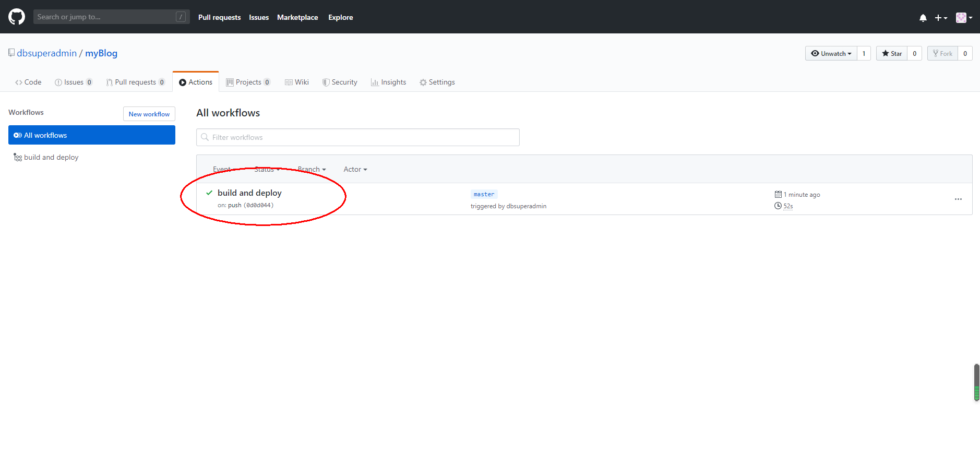The height and width of the screenshot is (476, 980).
Task: Open the Event filter dropdown
Action: (x=224, y=169)
